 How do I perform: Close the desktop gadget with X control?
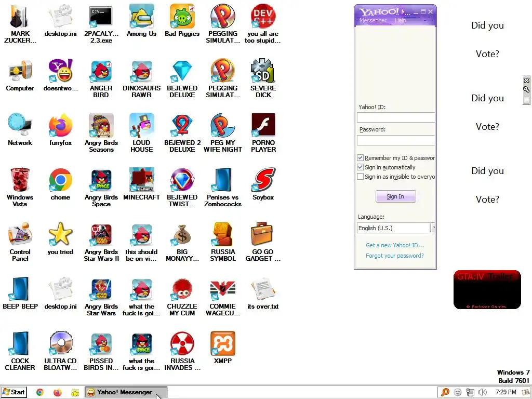526,81
